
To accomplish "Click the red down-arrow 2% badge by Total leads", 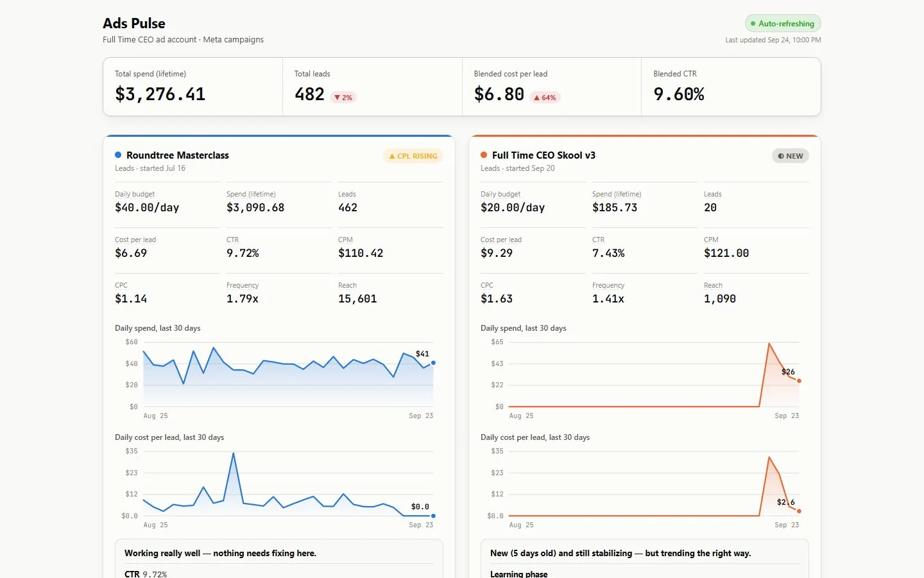I will pyautogui.click(x=343, y=98).
